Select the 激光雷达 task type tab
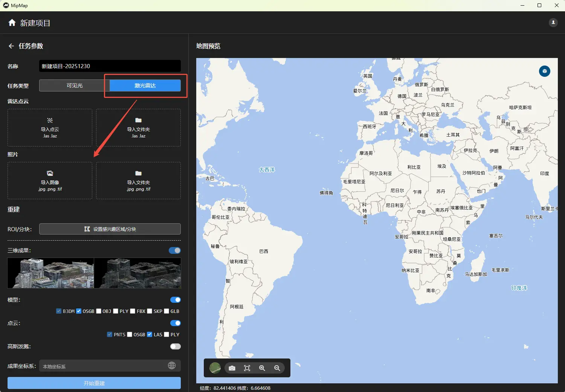 coord(145,85)
